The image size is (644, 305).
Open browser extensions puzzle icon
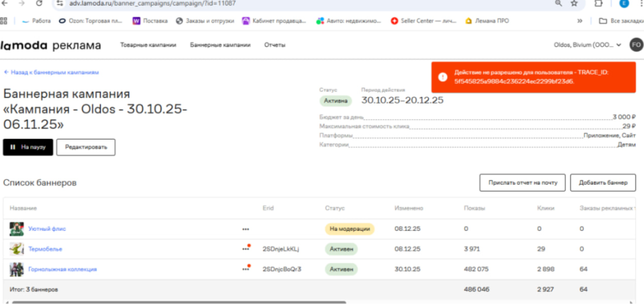[x=599, y=3]
